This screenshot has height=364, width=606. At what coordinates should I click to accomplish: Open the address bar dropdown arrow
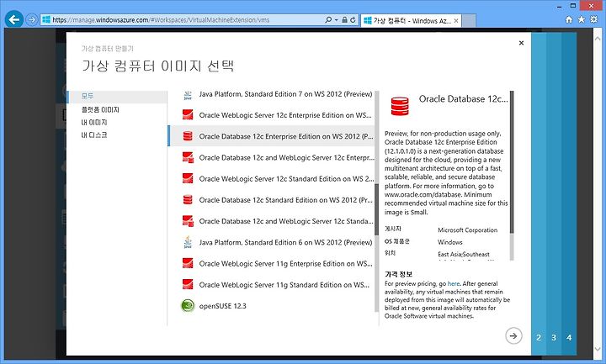pos(336,19)
